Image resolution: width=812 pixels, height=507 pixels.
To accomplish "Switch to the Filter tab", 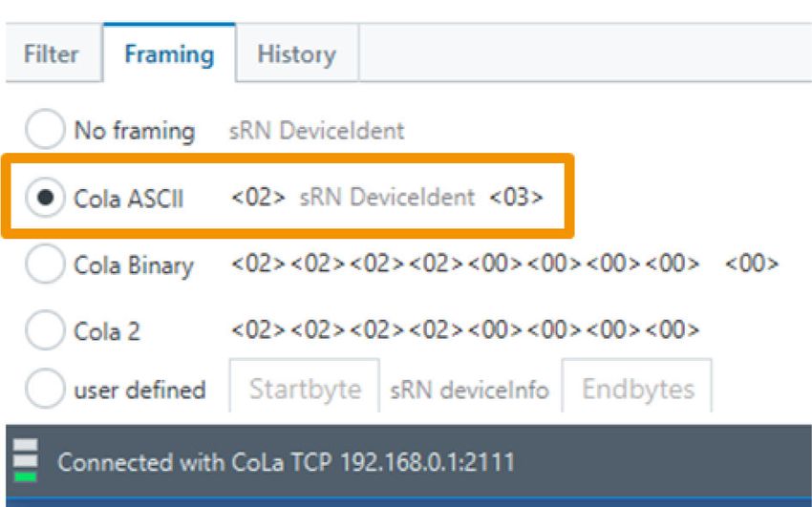I will pyautogui.click(x=52, y=53).
